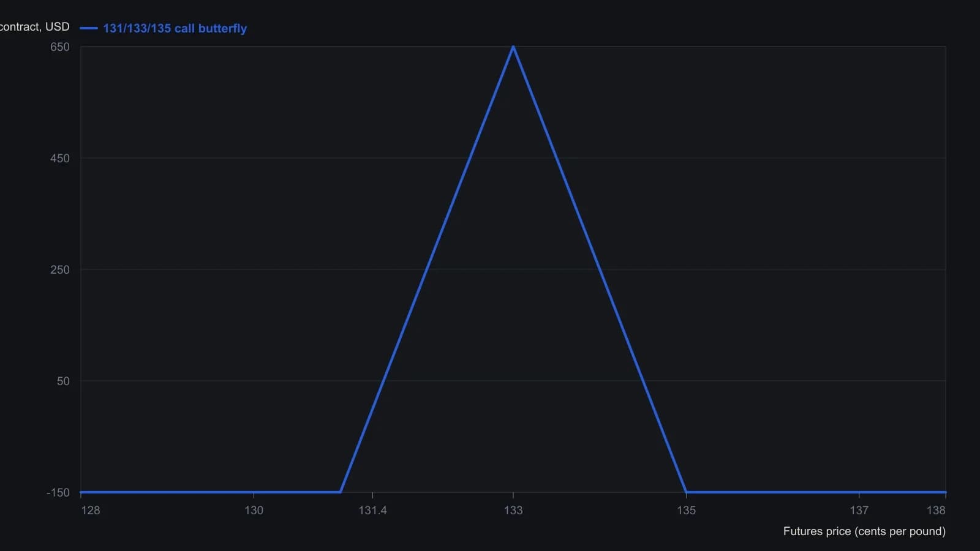The image size is (980, 551).
Task: Click the y-axis label 50
Action: pyautogui.click(x=63, y=381)
